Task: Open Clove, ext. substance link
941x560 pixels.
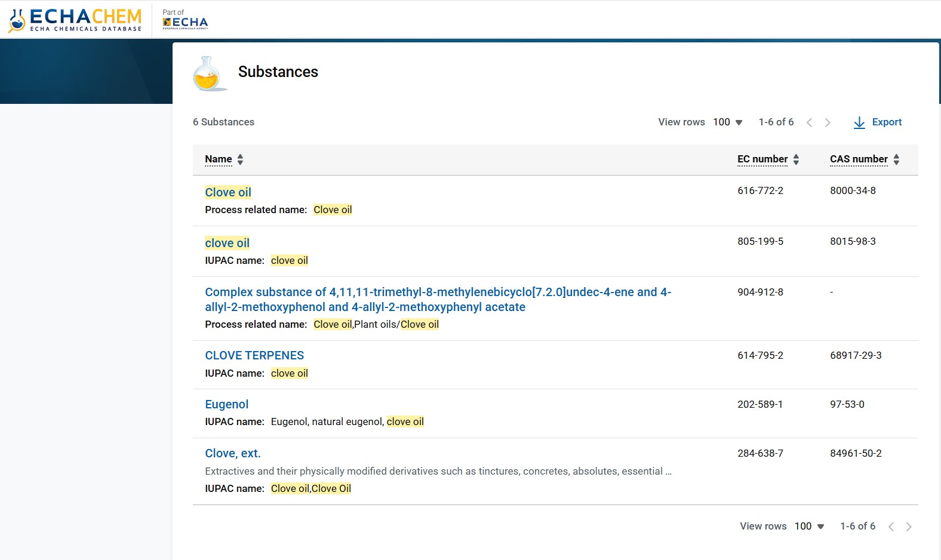Action: [x=233, y=453]
